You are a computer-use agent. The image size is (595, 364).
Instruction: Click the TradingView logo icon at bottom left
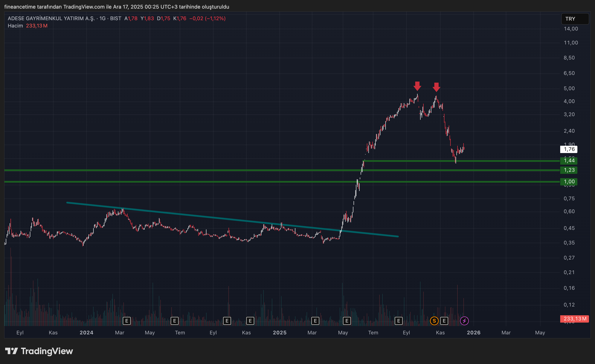pos(11,351)
